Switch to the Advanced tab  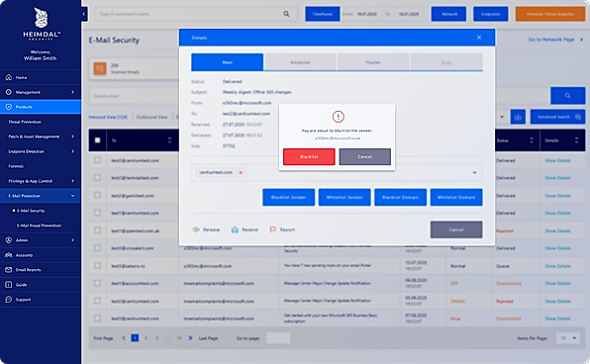[x=300, y=62]
